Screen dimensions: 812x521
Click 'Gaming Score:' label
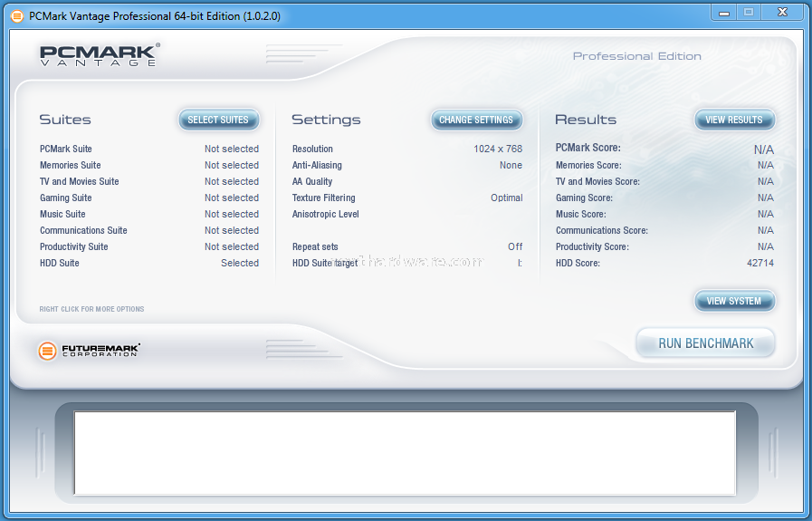pos(584,198)
